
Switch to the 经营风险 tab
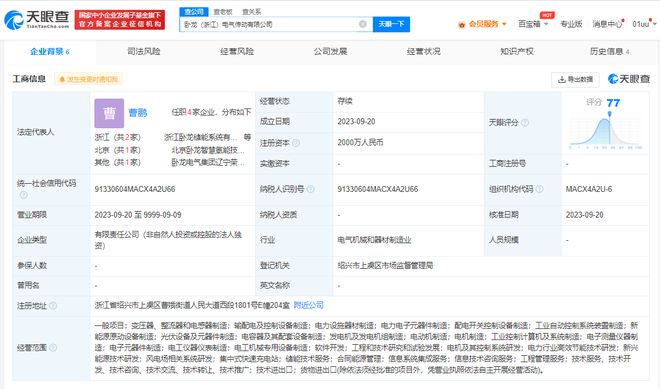[x=237, y=51]
